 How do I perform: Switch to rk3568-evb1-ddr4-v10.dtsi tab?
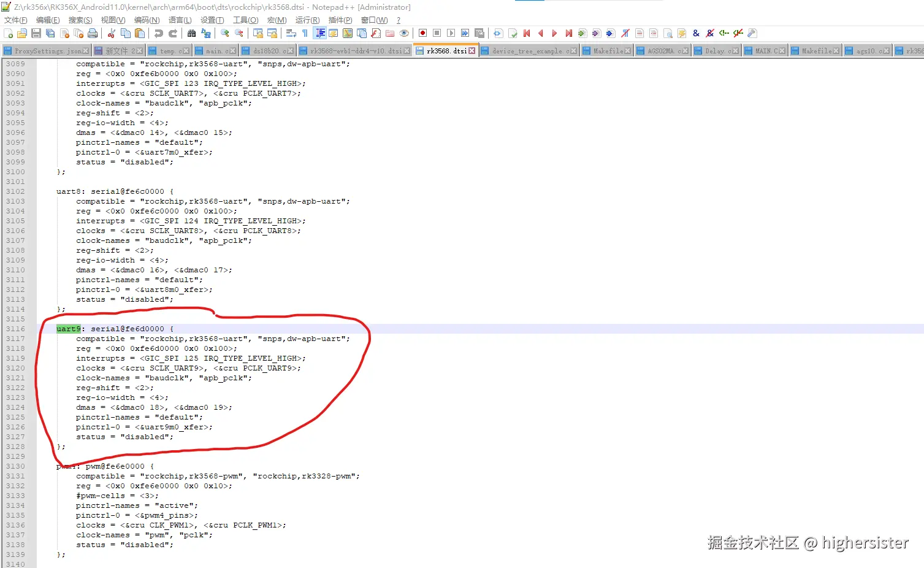point(354,51)
